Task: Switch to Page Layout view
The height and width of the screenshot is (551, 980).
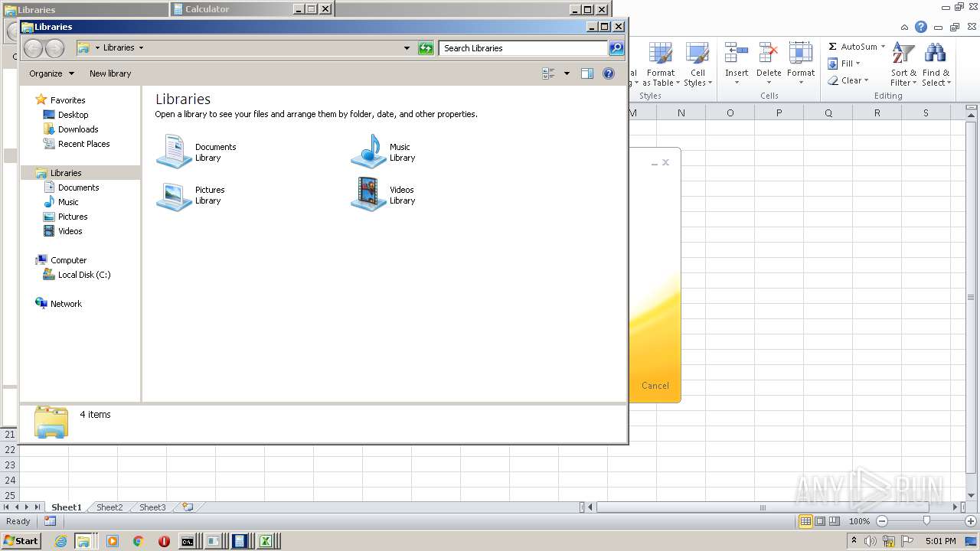Action: pyautogui.click(x=820, y=521)
